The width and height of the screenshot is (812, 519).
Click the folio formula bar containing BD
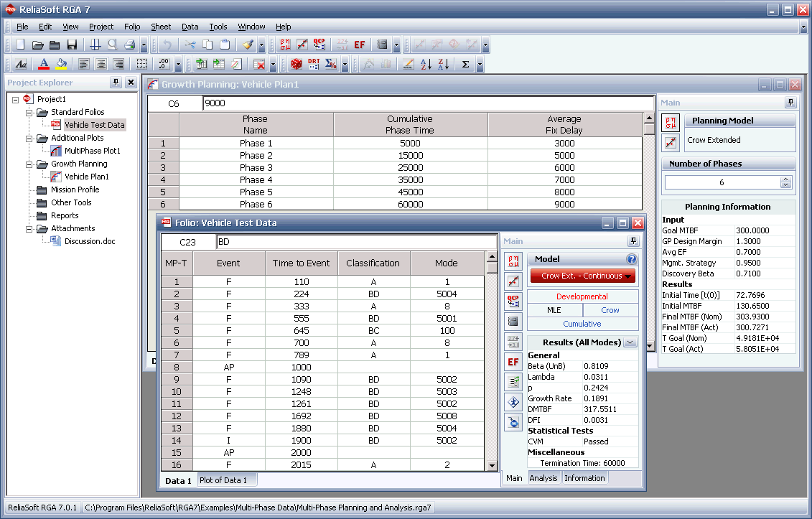[356, 242]
